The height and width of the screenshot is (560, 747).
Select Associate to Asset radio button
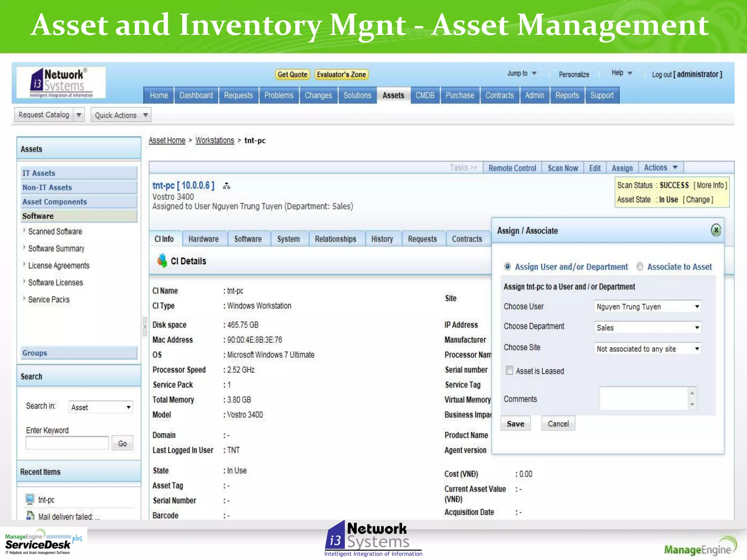tap(640, 267)
